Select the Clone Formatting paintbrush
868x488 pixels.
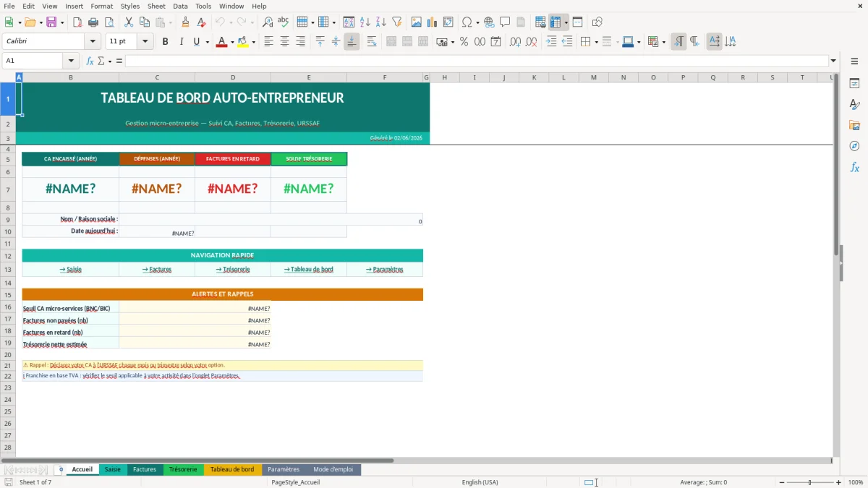click(186, 22)
